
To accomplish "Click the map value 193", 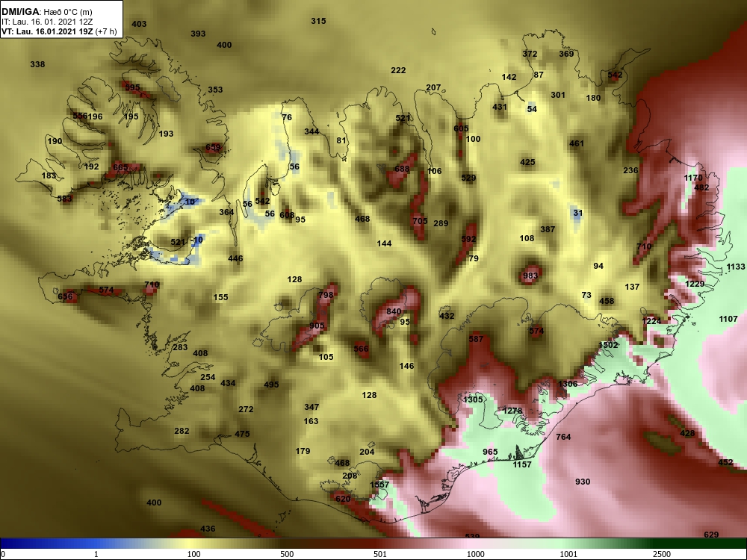I will point(166,134).
